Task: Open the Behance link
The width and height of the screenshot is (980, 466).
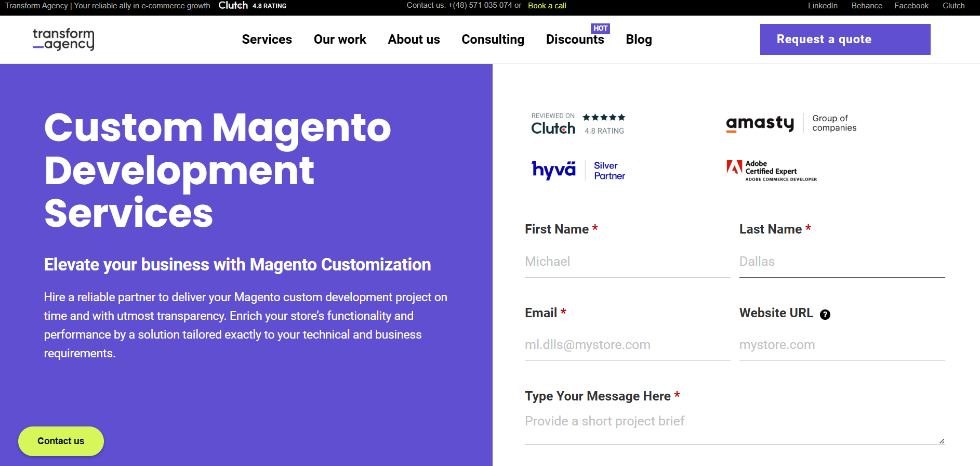Action: [x=867, y=6]
